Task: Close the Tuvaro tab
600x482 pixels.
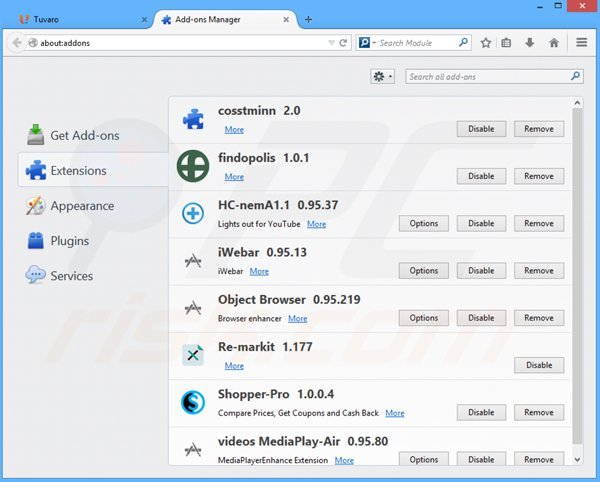Action: (x=144, y=20)
